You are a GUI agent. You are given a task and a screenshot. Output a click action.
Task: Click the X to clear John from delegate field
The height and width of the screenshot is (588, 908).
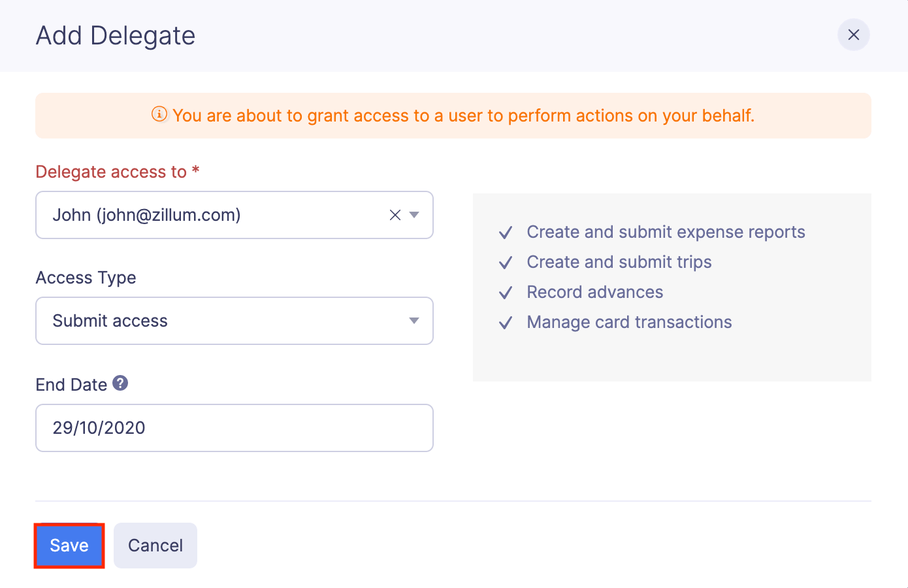pos(394,214)
